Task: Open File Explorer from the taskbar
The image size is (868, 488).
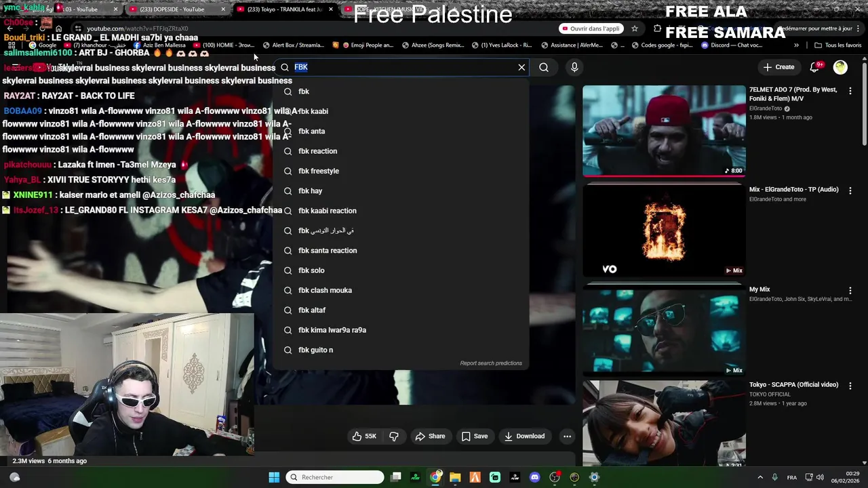Action: pyautogui.click(x=455, y=477)
